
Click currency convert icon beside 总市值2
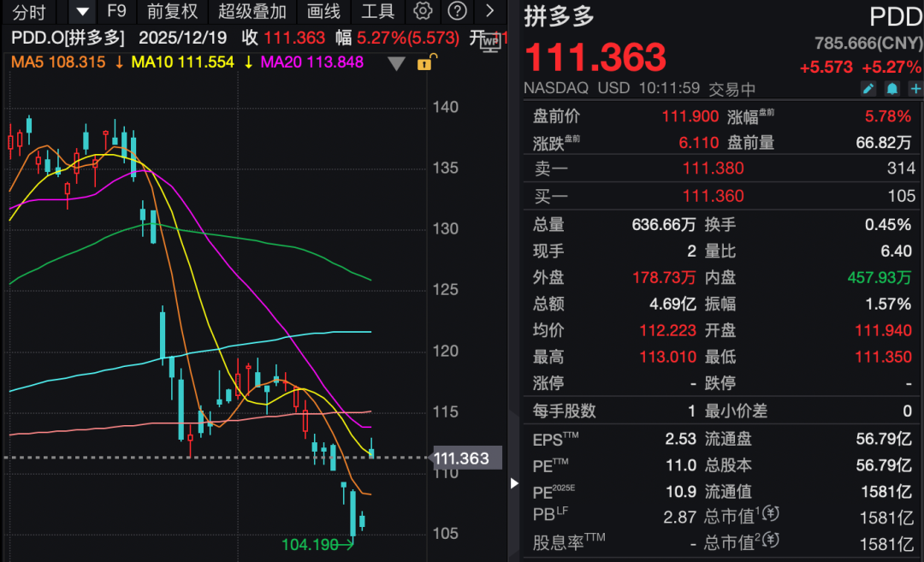point(772,542)
